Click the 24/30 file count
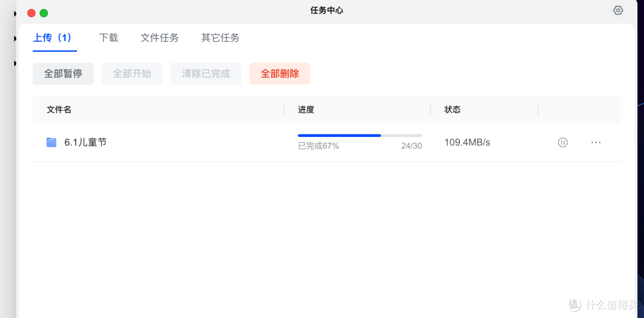 coord(411,146)
